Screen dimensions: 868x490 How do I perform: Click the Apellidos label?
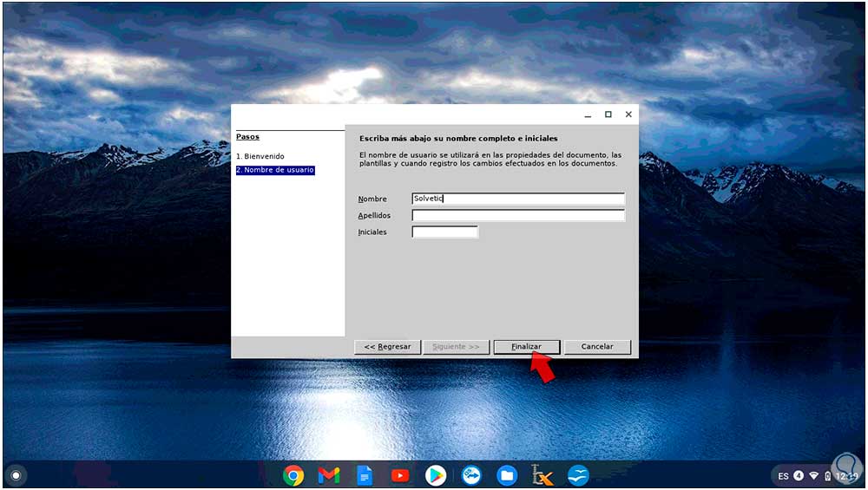(x=374, y=216)
